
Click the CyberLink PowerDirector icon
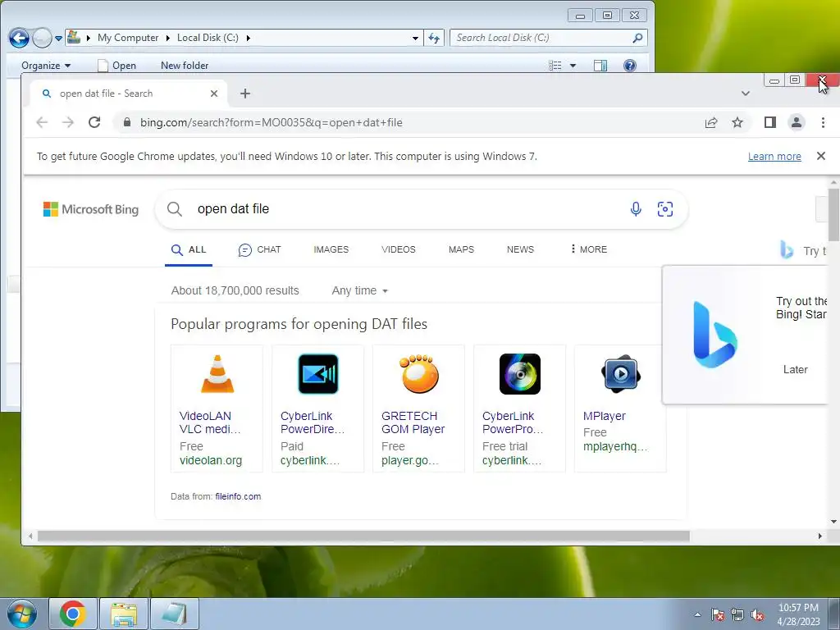pos(318,374)
